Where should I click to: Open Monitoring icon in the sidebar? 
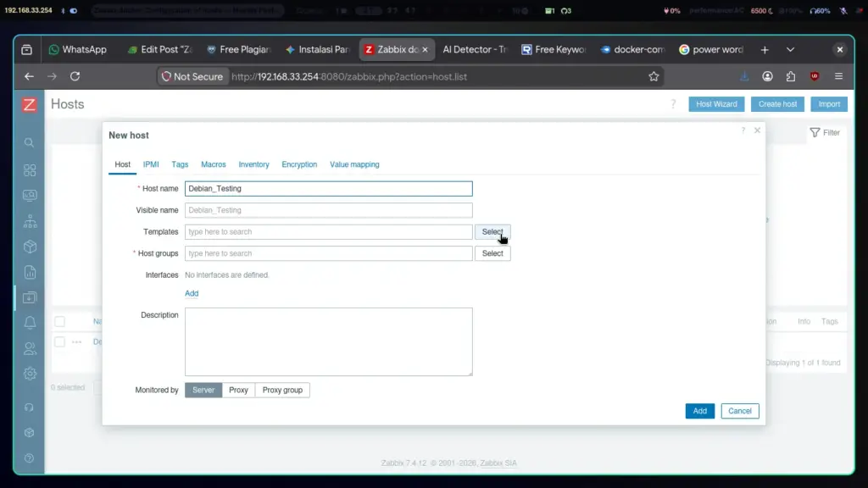click(30, 196)
